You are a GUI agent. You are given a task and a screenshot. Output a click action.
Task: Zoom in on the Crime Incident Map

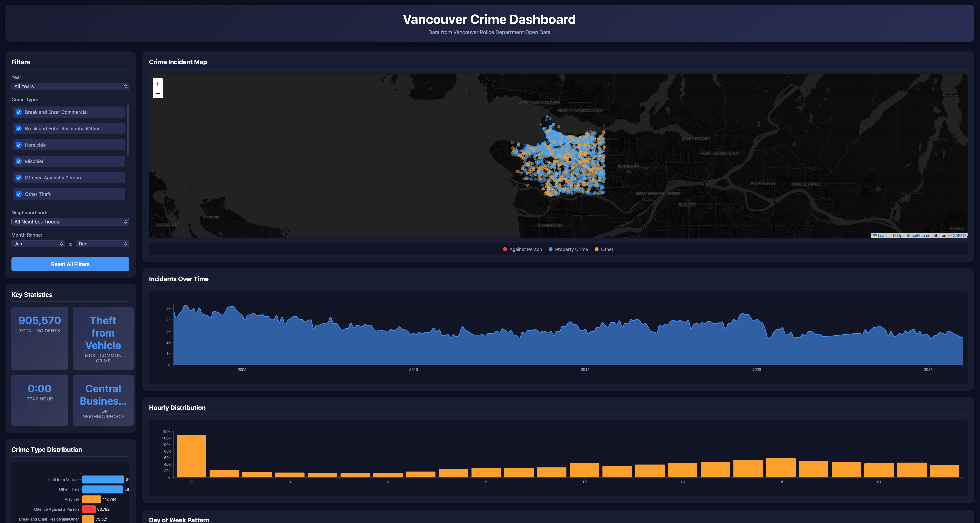158,83
